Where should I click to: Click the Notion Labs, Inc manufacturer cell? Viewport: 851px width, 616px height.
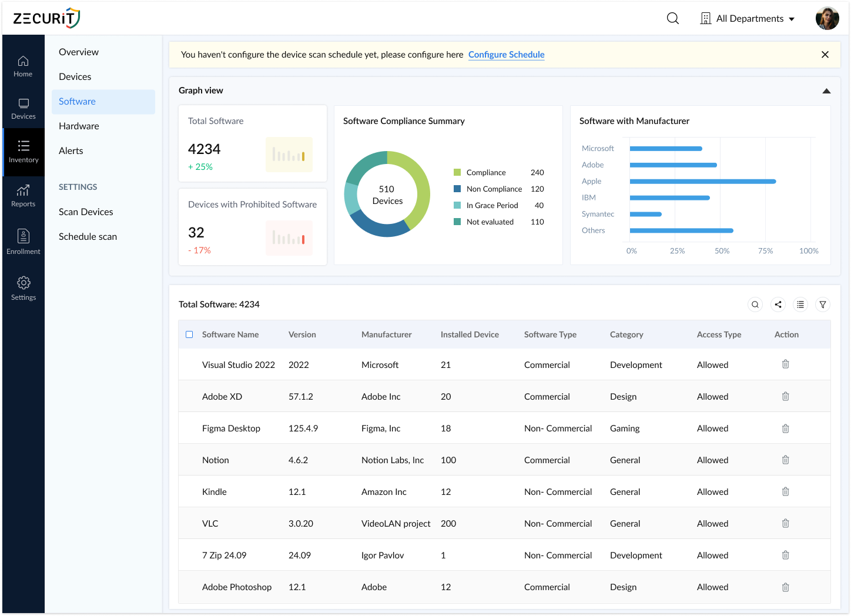(x=393, y=460)
